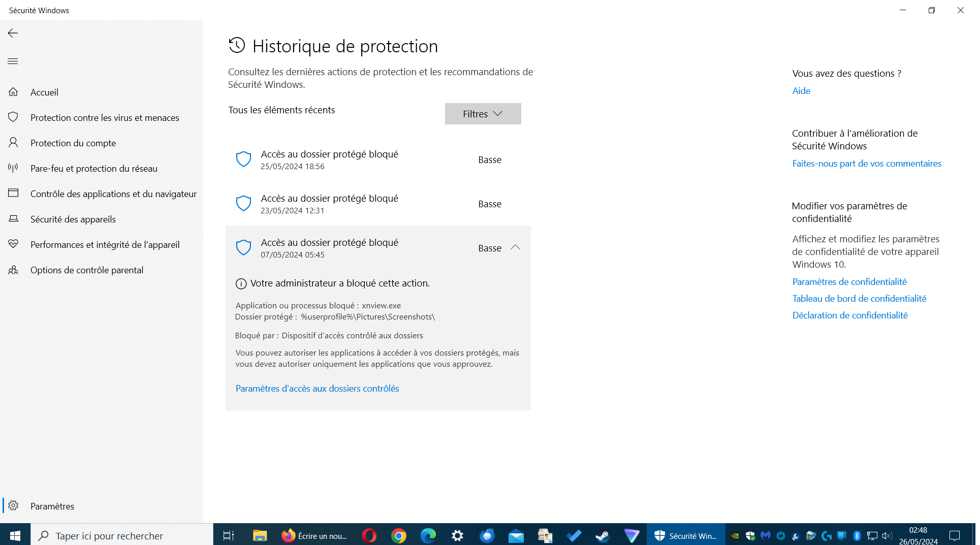Click the device security laptop icon
The image size is (980, 545).
point(13,219)
